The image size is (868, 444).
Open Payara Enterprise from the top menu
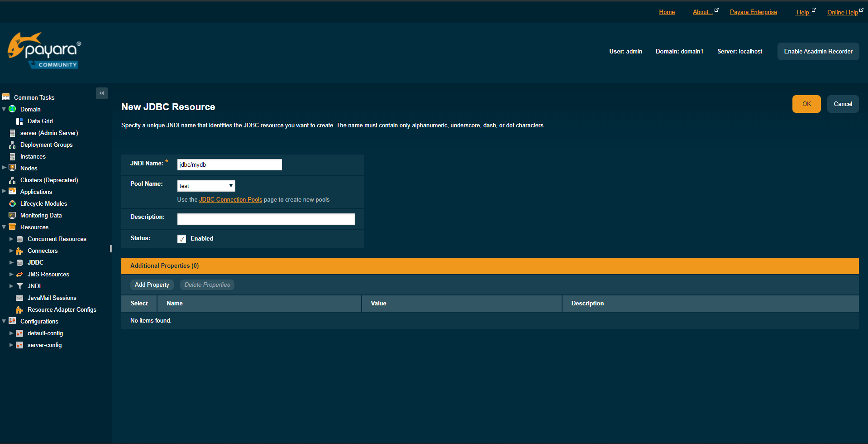pyautogui.click(x=753, y=12)
